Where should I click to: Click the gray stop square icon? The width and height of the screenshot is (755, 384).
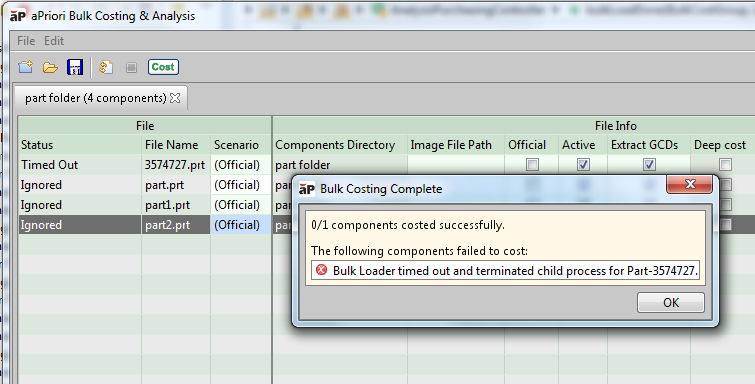131,67
